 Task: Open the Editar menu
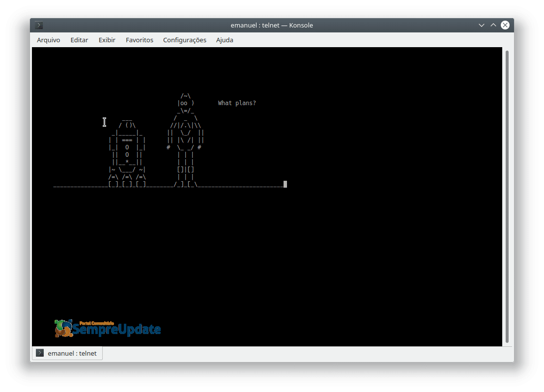[79, 40]
